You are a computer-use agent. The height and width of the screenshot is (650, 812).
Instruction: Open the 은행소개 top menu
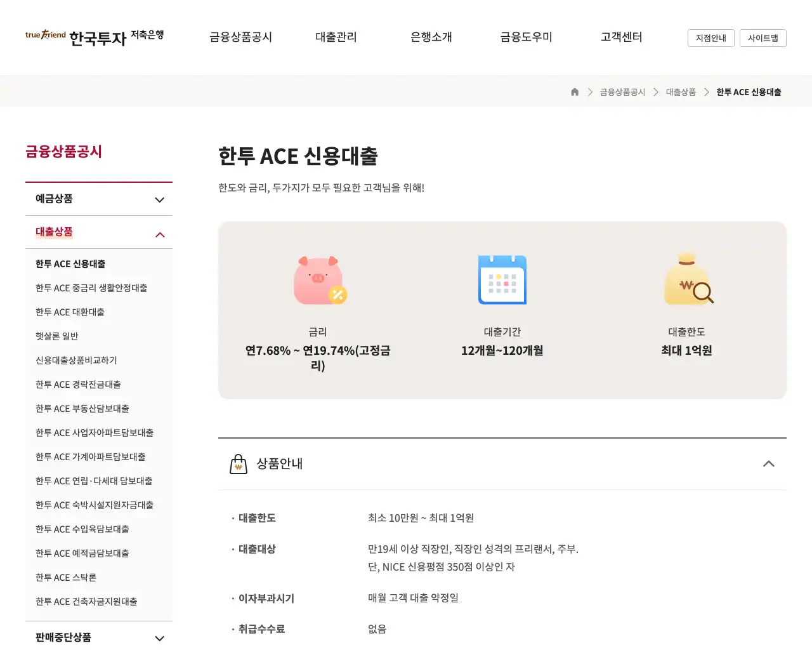pyautogui.click(x=431, y=37)
